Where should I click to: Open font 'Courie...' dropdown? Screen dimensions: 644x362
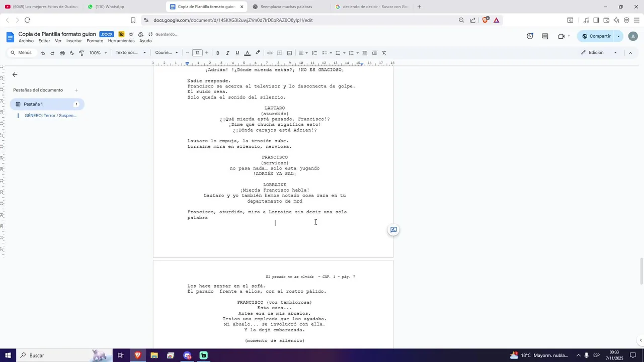pos(167,53)
